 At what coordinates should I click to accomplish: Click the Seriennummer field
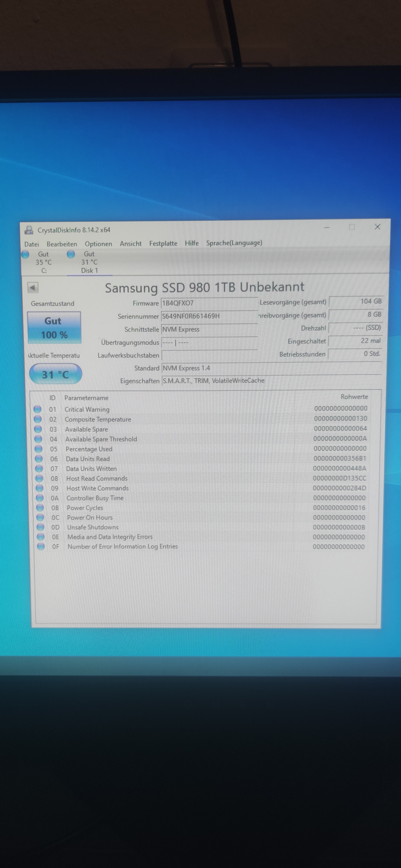pyautogui.click(x=209, y=316)
